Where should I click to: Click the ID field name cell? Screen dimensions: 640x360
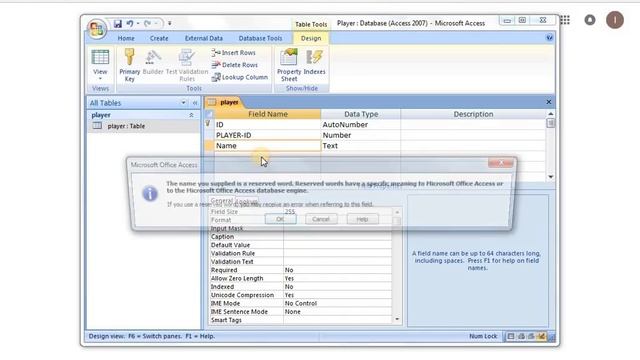(267, 124)
